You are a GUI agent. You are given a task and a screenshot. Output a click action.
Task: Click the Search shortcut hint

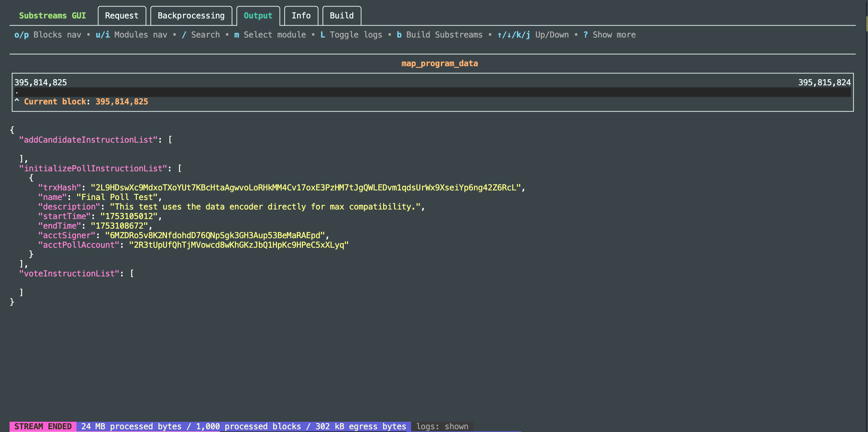pyautogui.click(x=201, y=35)
